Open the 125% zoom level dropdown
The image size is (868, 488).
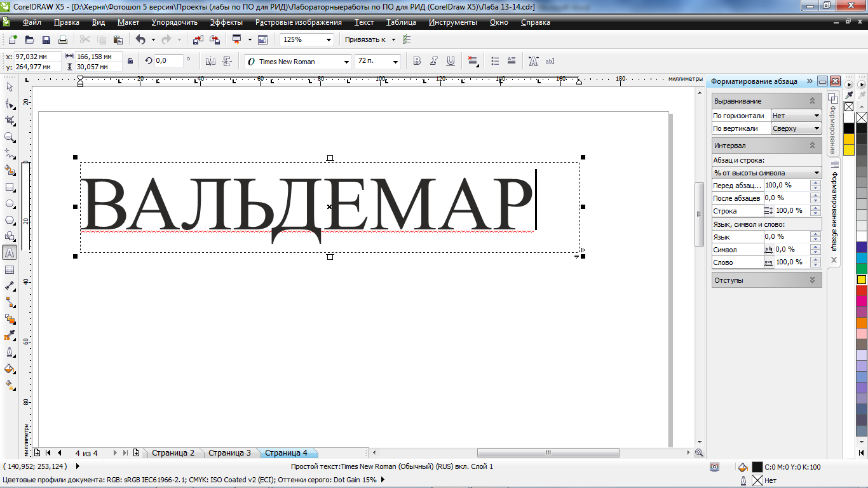pyautogui.click(x=329, y=39)
